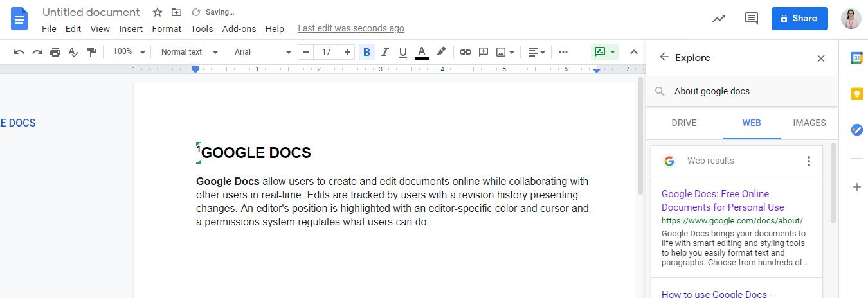Screen dimensions: 868x298
Task: Toggle Underline formatting
Action: [x=403, y=52]
